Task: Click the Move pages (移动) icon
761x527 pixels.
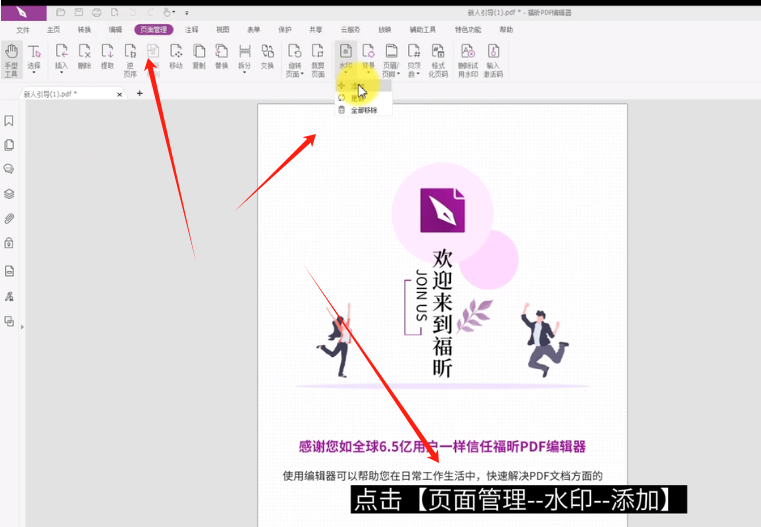Action: pyautogui.click(x=176, y=56)
